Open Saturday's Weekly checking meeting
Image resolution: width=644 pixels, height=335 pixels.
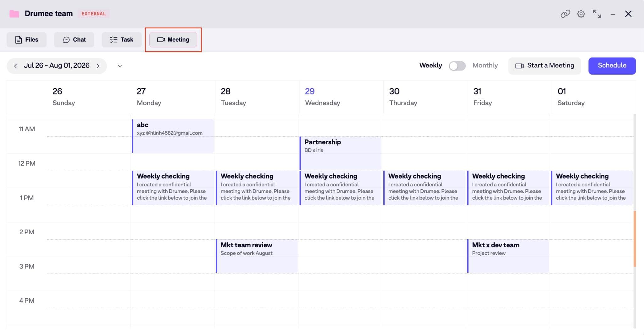point(592,188)
